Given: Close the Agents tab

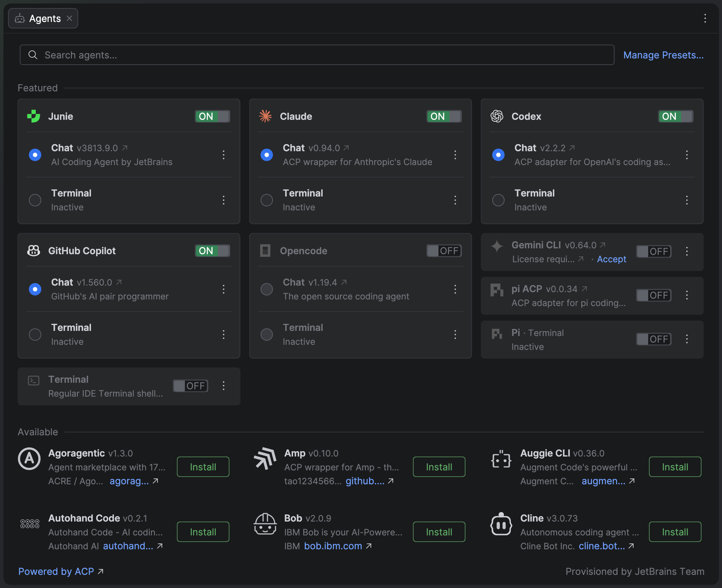Looking at the screenshot, I should 69,18.
